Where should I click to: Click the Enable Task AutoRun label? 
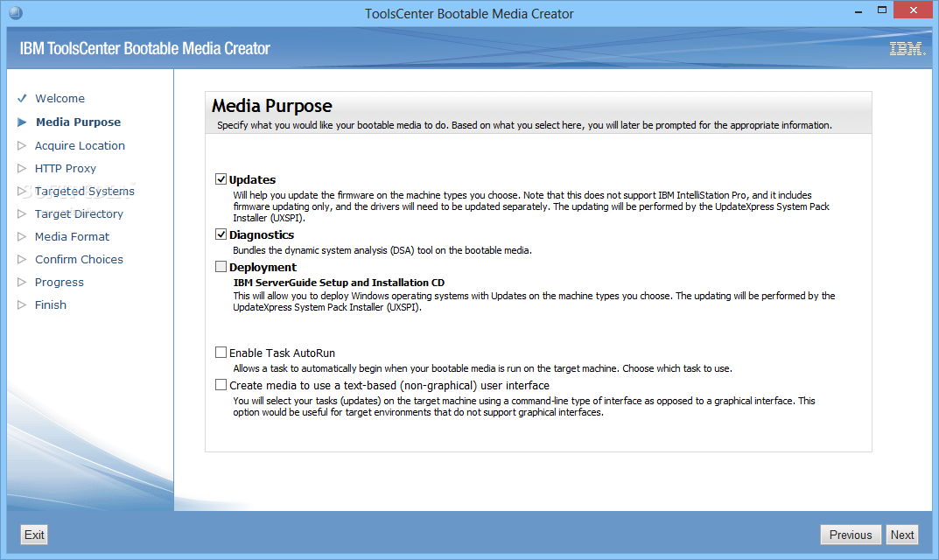[x=282, y=353]
